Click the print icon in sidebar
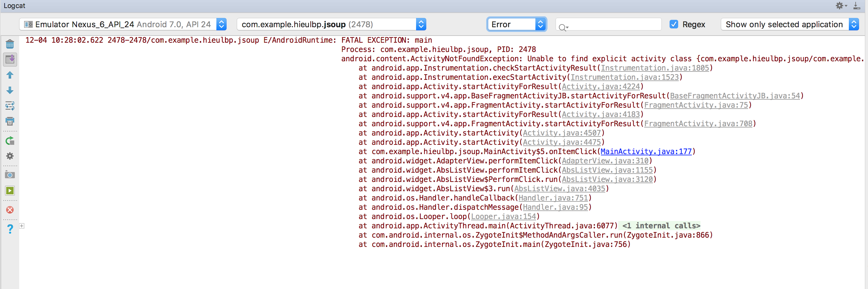 [10, 121]
